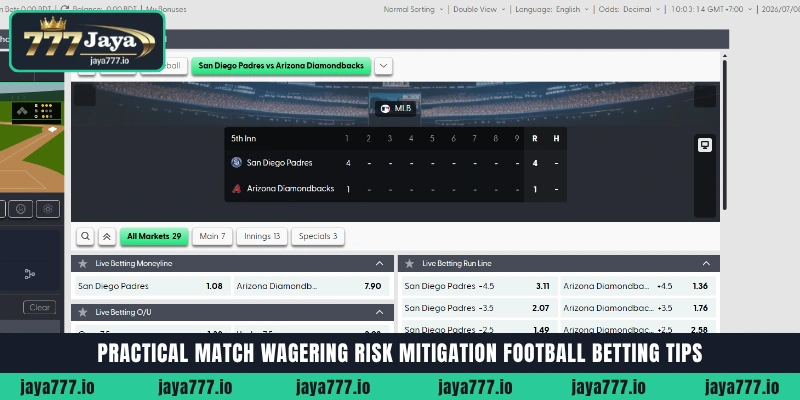The image size is (800, 400).
Task: Favorite the Live Betting Moneyline market star
Action: pyautogui.click(x=83, y=264)
